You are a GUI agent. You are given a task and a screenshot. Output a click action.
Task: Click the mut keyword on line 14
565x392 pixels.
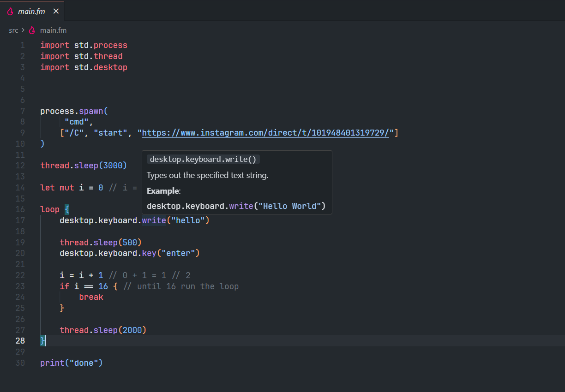pos(67,188)
